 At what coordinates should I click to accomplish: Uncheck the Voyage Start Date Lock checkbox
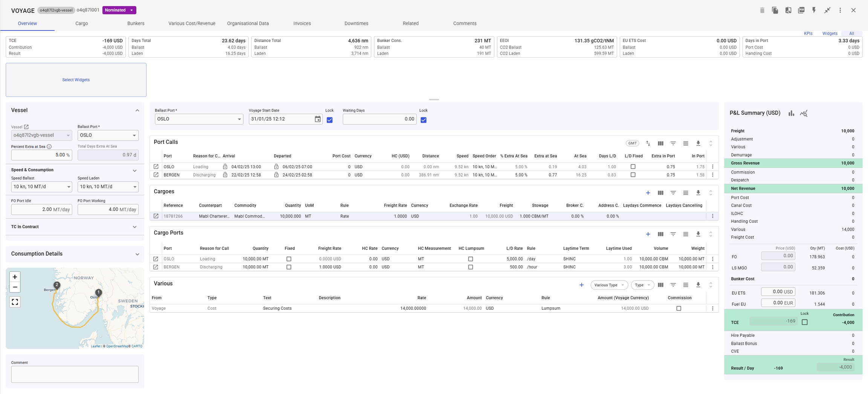pos(330,120)
